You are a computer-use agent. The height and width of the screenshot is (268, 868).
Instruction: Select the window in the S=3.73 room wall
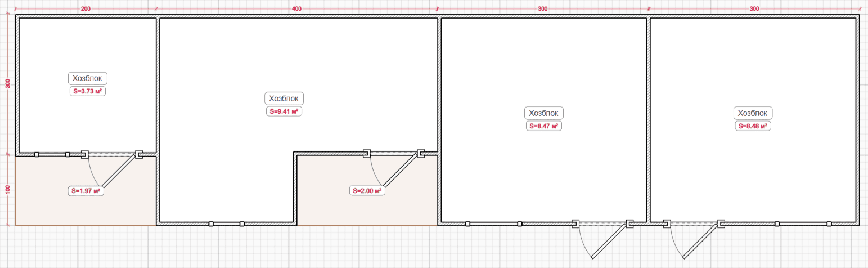click(52, 154)
